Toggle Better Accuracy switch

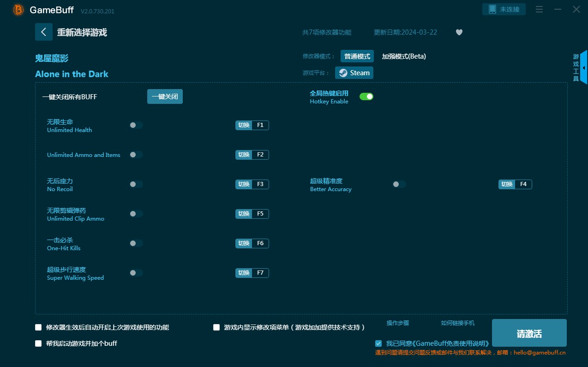(x=399, y=184)
